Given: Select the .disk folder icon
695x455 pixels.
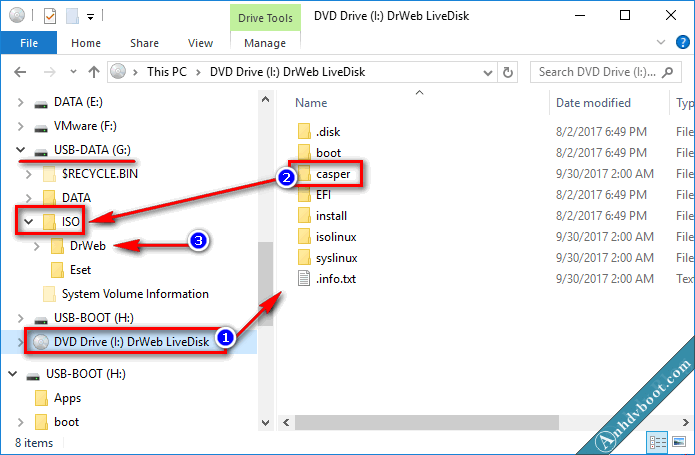Looking at the screenshot, I should tap(304, 132).
